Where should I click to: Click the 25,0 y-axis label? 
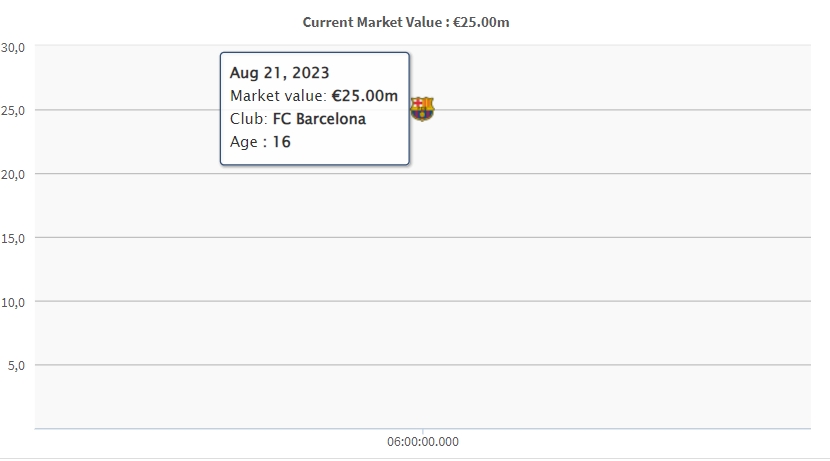coord(13,111)
